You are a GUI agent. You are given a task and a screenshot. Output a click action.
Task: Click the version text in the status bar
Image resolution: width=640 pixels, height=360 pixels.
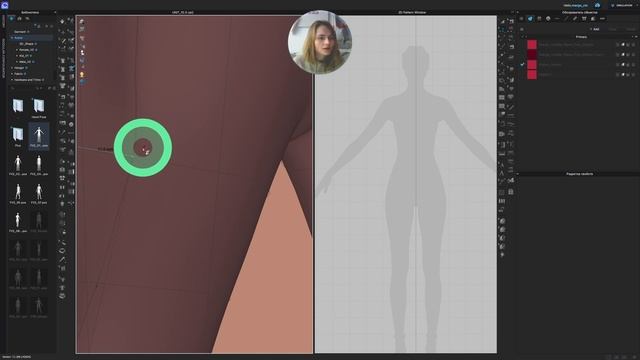click(x=16, y=357)
